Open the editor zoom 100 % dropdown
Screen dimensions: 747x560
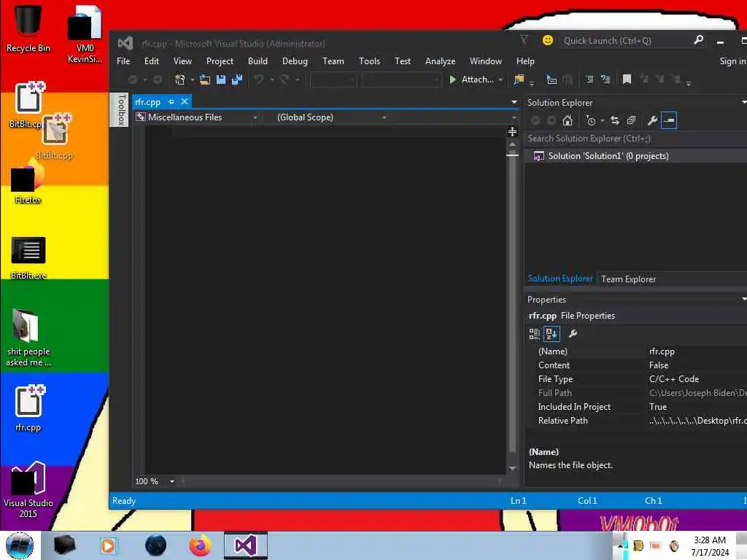(x=172, y=481)
